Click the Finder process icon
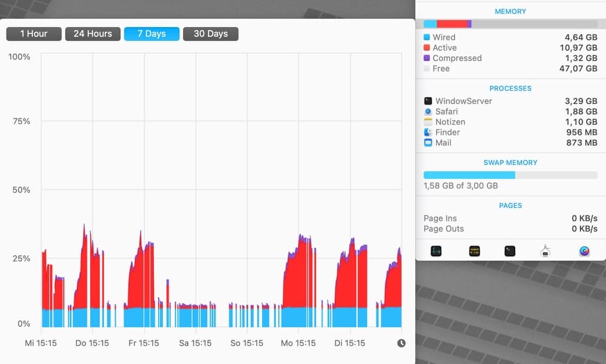This screenshot has height=364, width=606. click(x=428, y=132)
